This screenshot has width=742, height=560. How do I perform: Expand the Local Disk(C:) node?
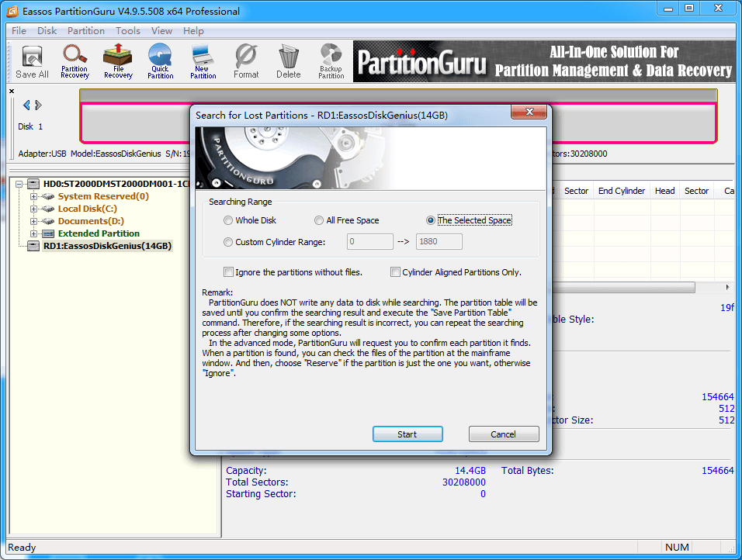(33, 209)
